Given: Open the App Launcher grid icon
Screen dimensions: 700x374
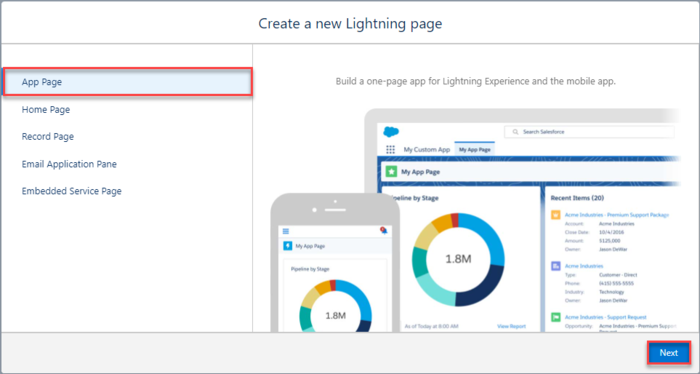Looking at the screenshot, I should coord(390,150).
